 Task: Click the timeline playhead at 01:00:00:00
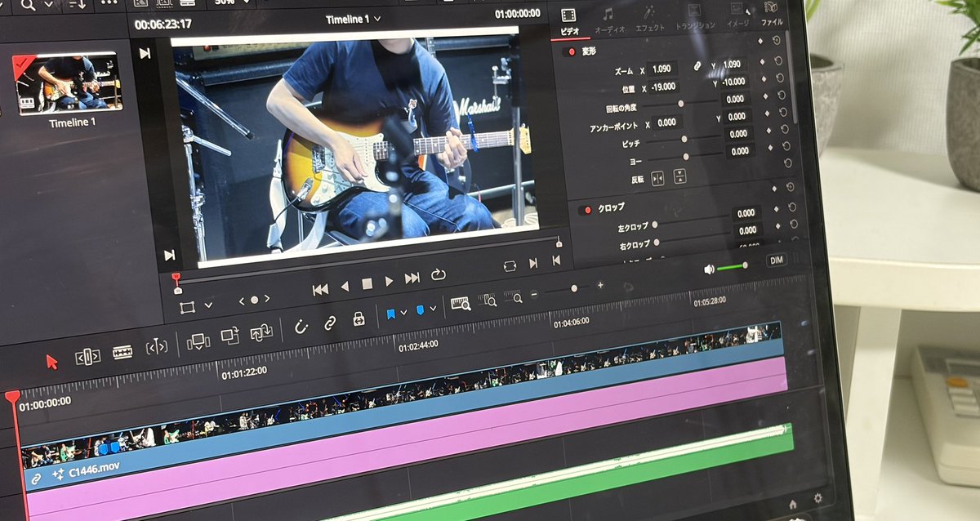pyautogui.click(x=12, y=399)
